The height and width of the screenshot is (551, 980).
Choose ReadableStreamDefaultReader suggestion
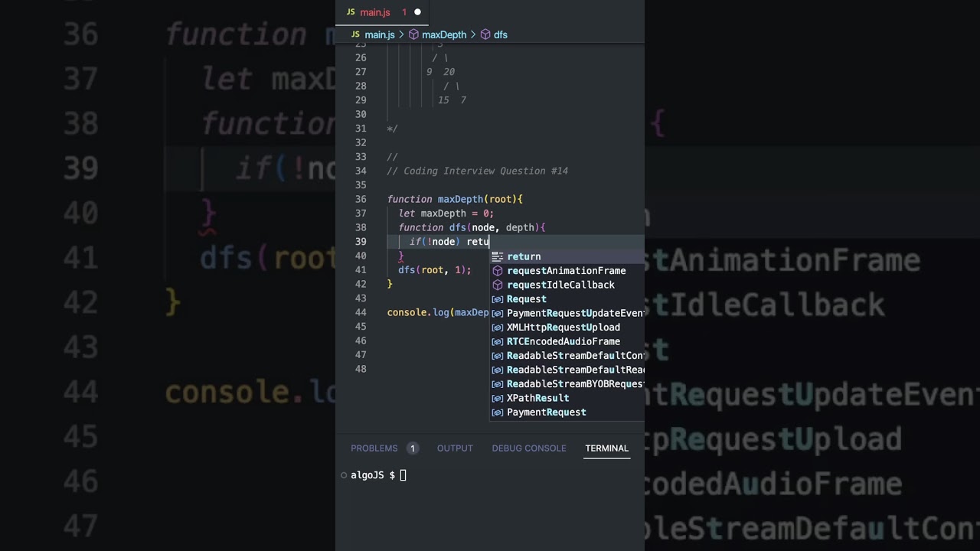click(567, 370)
